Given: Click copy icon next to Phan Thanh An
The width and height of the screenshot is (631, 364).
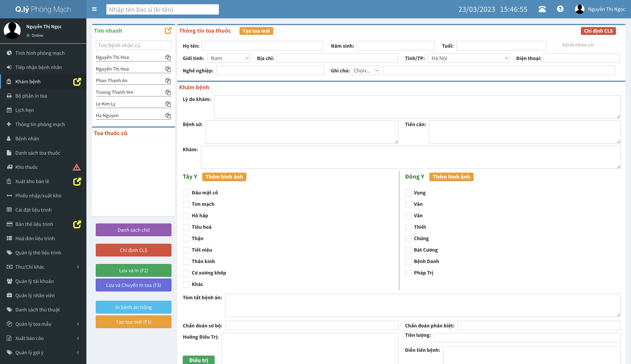Looking at the screenshot, I should coord(168,80).
